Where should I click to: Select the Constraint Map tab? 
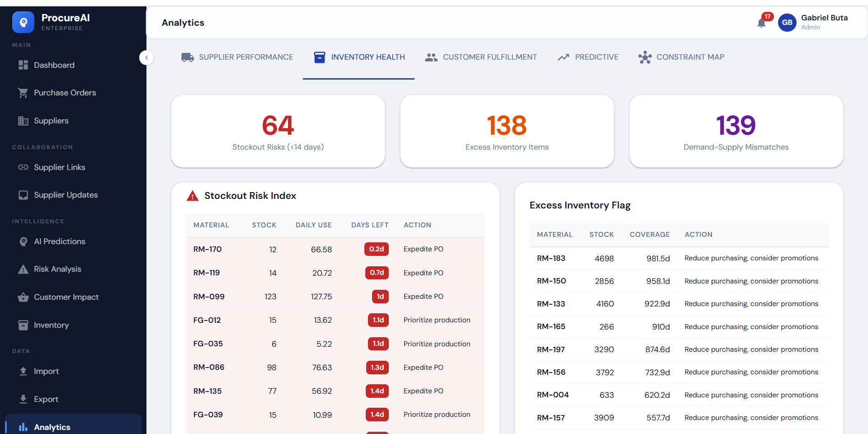coord(681,57)
